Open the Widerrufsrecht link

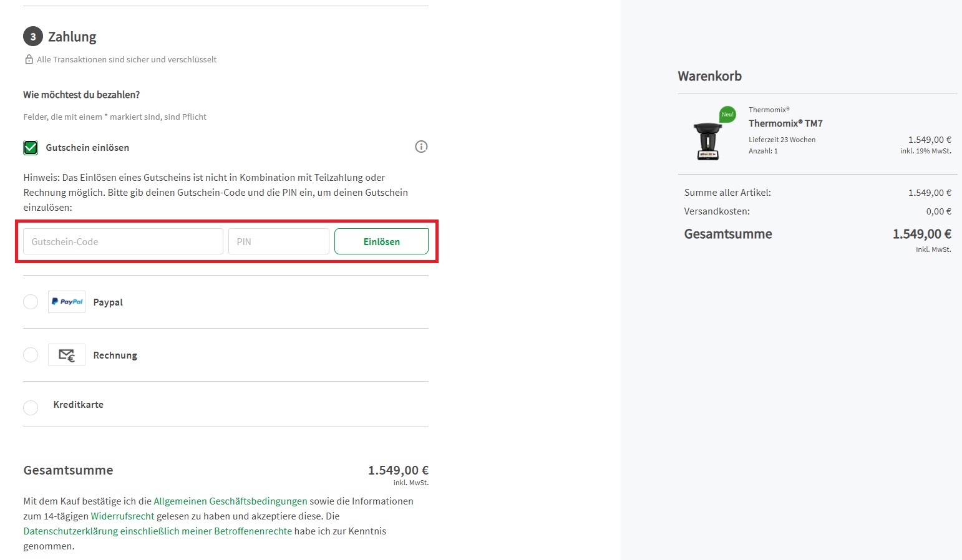coord(122,516)
